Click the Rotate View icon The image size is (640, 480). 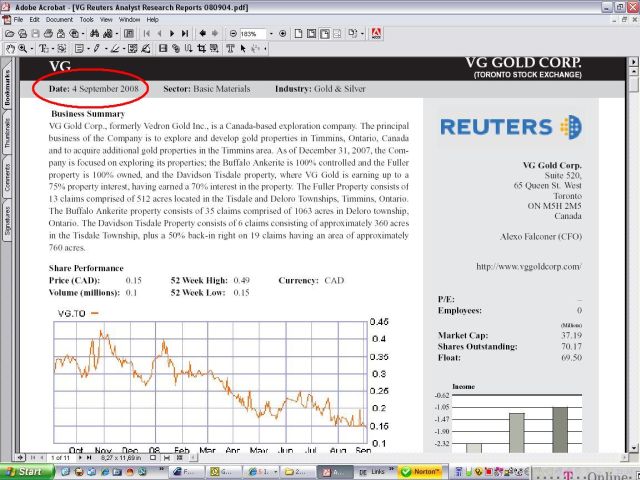(352, 34)
